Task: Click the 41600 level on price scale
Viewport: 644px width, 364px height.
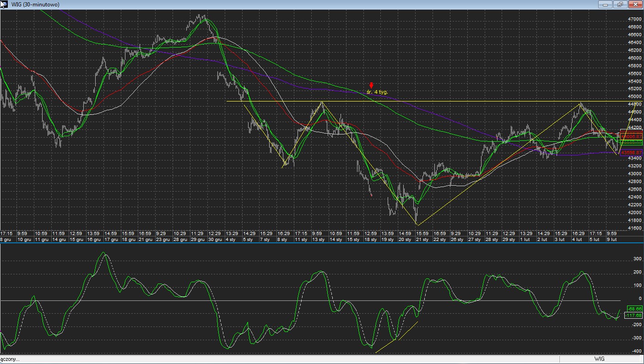Action: (x=634, y=228)
